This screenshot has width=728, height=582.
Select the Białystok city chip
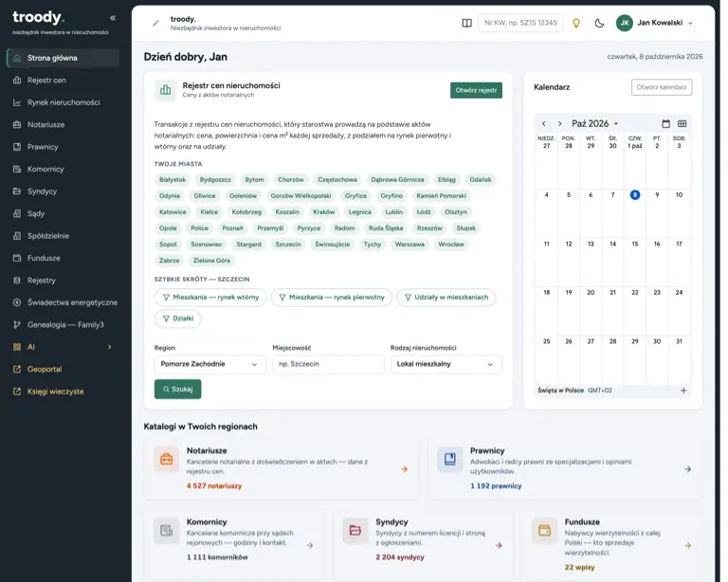click(173, 179)
